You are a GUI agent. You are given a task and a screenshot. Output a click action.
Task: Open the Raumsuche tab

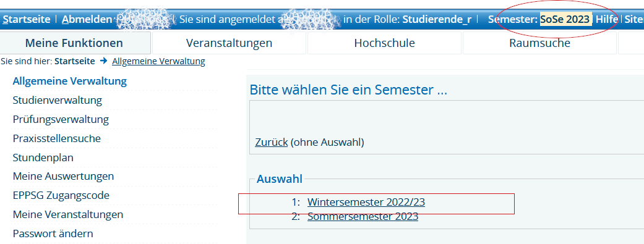tap(539, 43)
